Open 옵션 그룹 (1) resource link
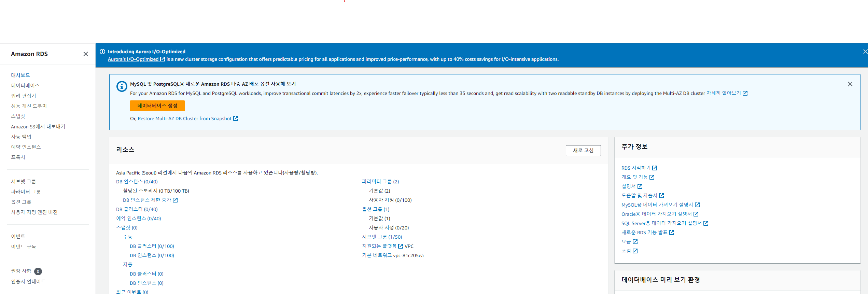This screenshot has height=294, width=868. click(376, 209)
